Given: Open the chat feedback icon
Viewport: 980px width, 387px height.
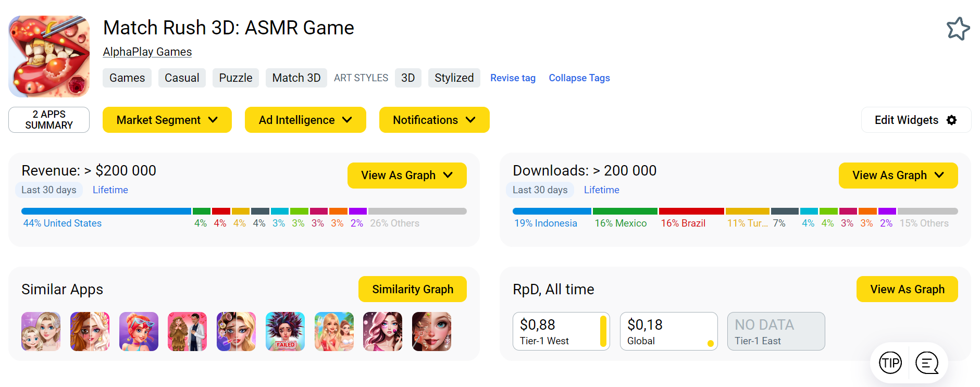Looking at the screenshot, I should 927,363.
